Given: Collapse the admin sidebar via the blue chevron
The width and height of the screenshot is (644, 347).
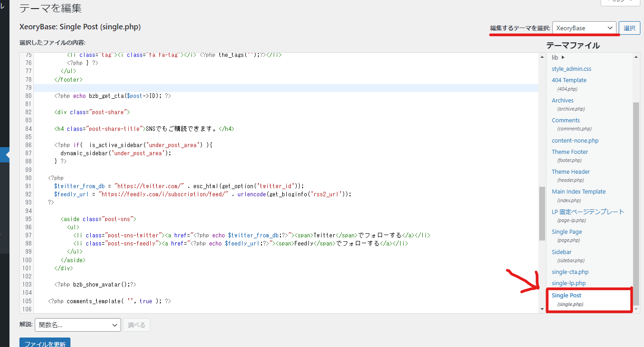Looking at the screenshot, I should 5,154.
